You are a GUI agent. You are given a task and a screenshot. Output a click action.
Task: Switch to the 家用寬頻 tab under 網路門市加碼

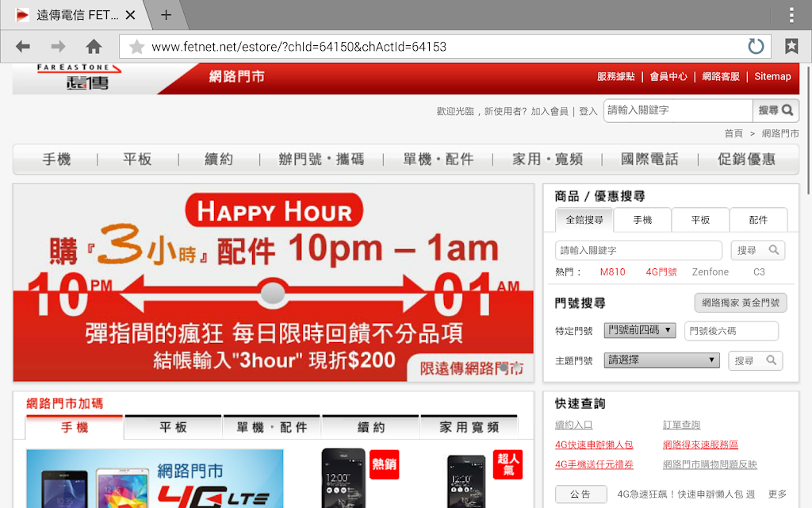(x=469, y=427)
